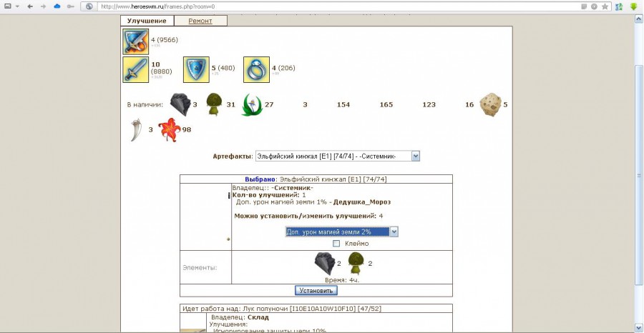The image size is (644, 333).
Task: Click the note icon in address bar
Action: tap(584, 6)
